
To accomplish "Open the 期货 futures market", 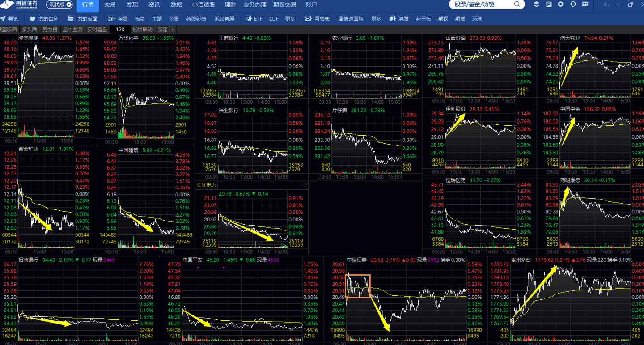I will 460,19.
